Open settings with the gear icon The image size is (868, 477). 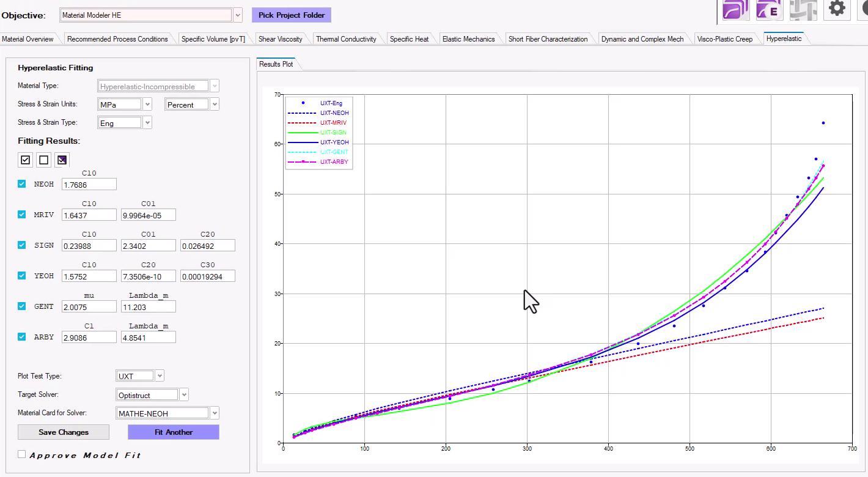coord(836,9)
